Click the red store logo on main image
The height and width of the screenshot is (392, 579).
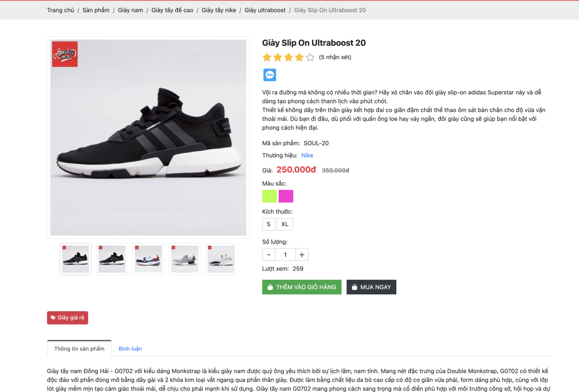point(65,54)
